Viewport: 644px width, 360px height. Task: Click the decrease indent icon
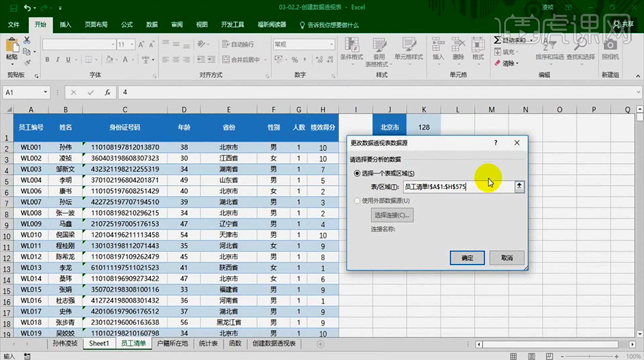pos(201,60)
